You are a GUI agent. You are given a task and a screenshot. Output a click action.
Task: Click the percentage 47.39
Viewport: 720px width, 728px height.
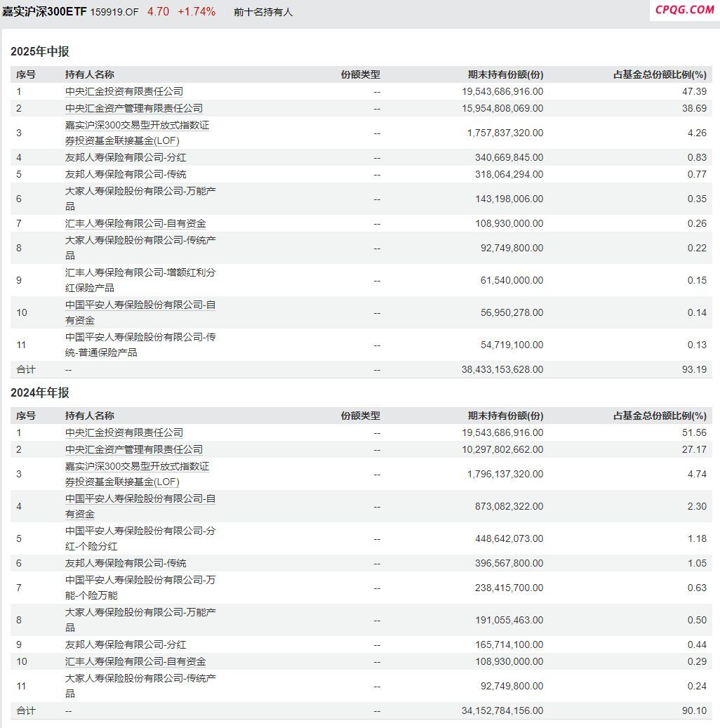695,91
